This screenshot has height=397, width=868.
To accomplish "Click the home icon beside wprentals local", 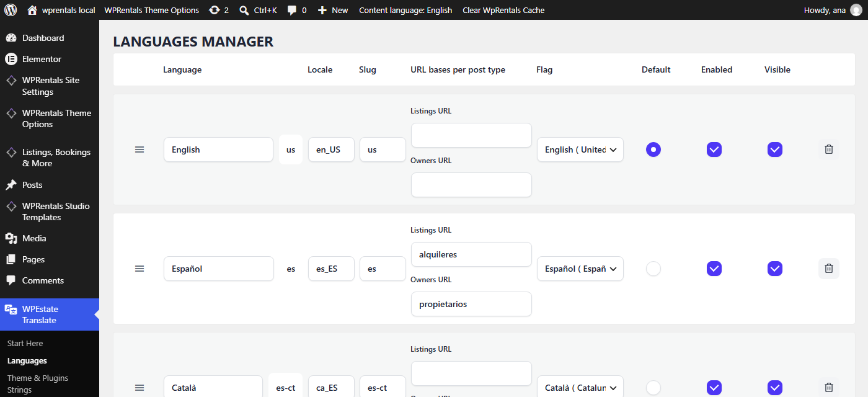I will (32, 10).
